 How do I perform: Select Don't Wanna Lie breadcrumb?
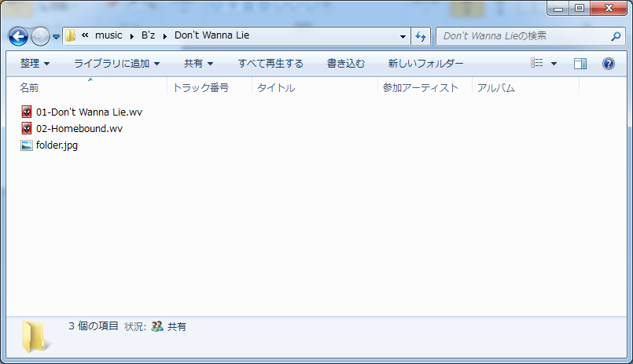[x=212, y=35]
